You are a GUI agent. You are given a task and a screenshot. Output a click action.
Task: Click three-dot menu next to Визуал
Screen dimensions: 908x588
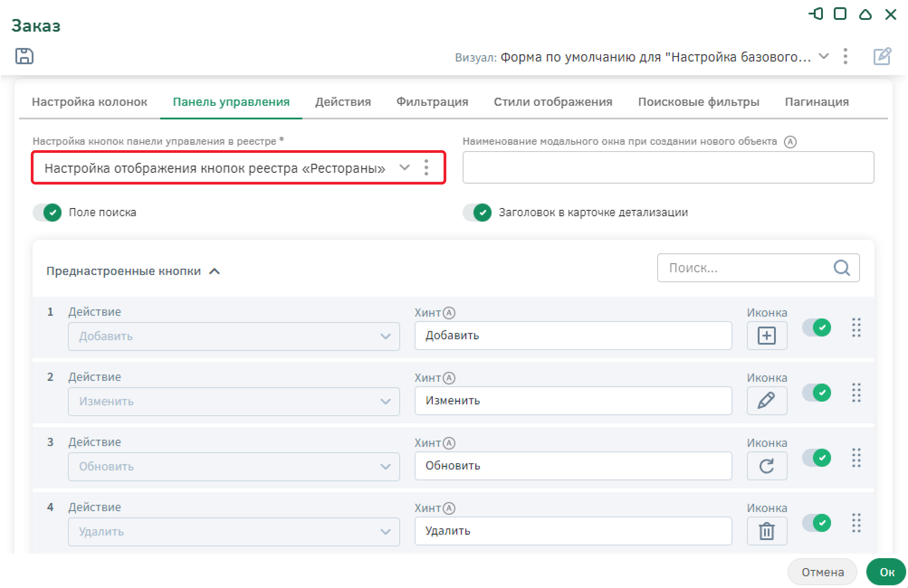point(845,57)
